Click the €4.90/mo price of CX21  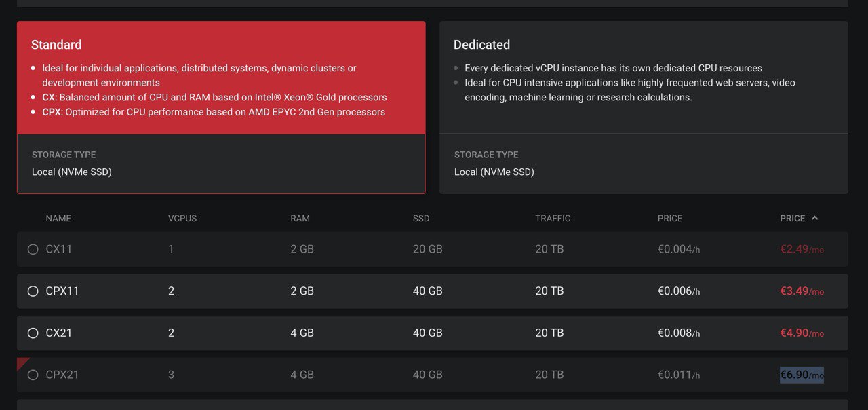click(x=802, y=333)
